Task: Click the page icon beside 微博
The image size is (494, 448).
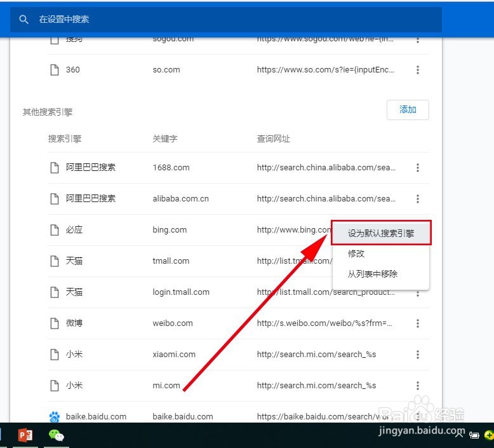Action: [x=55, y=323]
